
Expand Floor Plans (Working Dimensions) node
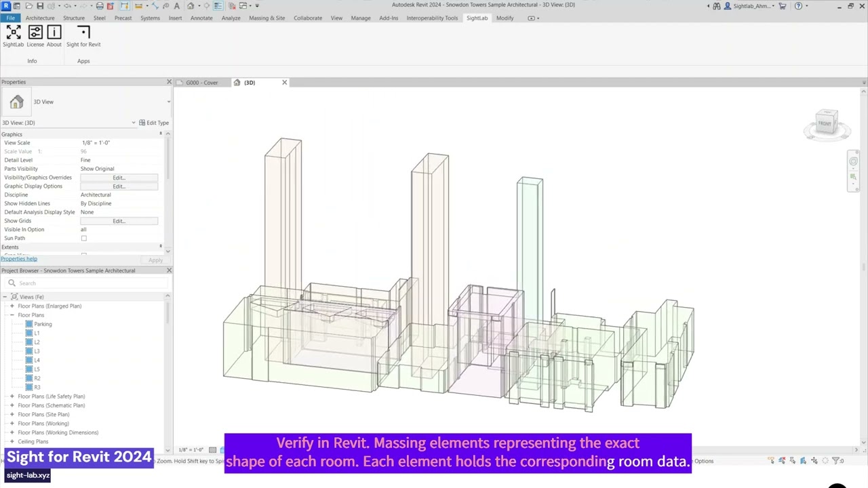(x=12, y=432)
